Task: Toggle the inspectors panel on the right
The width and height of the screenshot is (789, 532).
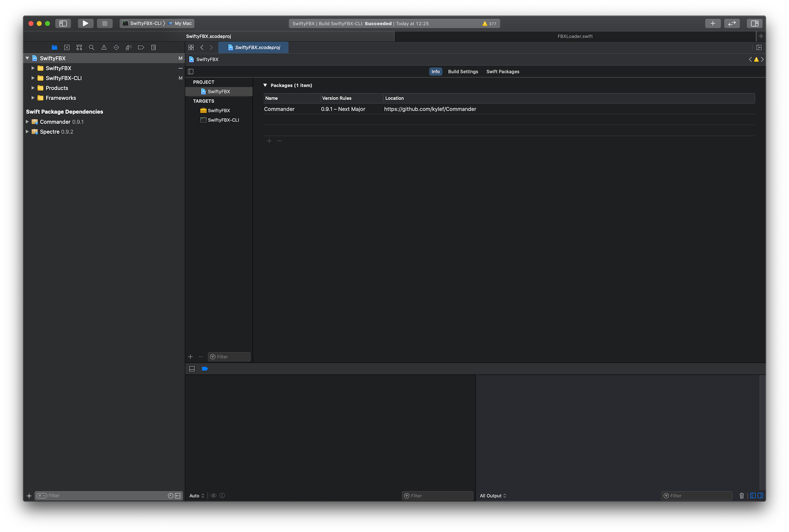Action: 755,24
